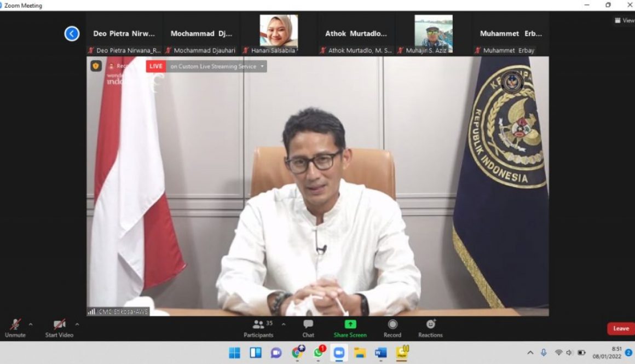Open WhatsApp from the taskbar
The height and width of the screenshot is (364, 635).
318,353
